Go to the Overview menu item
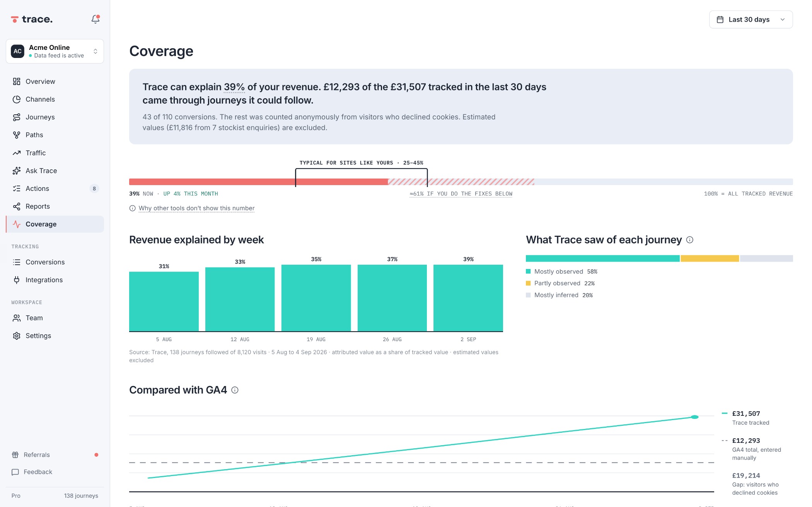The image size is (812, 507). (x=55, y=82)
